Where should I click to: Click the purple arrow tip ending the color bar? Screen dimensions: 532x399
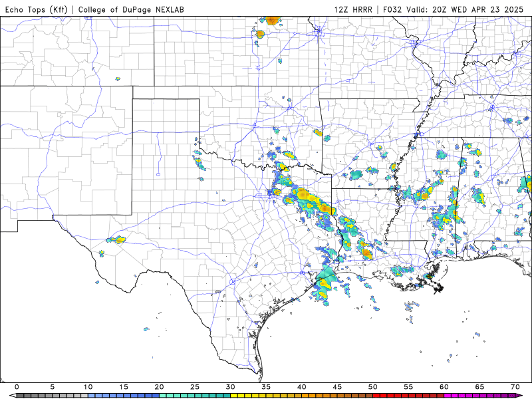[x=520, y=396]
